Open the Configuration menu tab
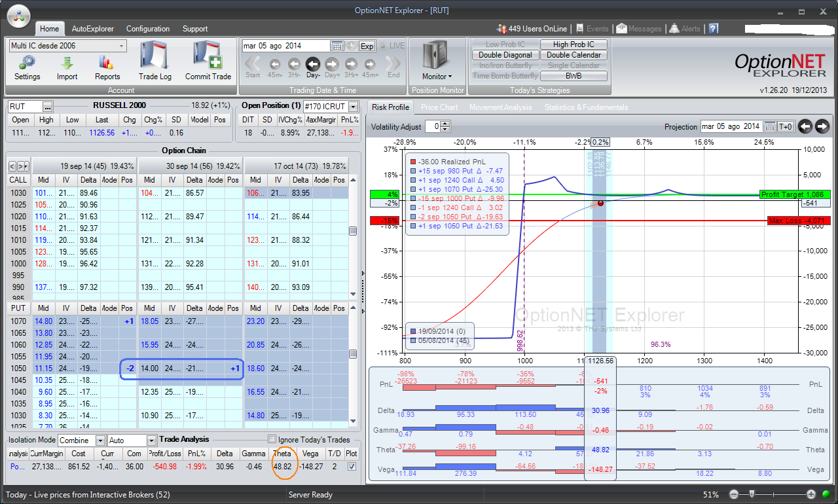 coord(147,29)
